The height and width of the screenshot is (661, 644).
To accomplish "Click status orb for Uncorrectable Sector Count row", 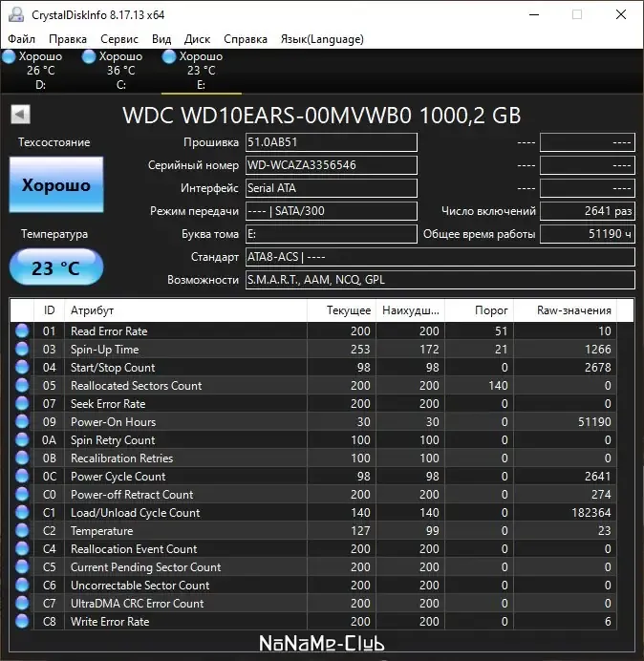I will click(22, 585).
